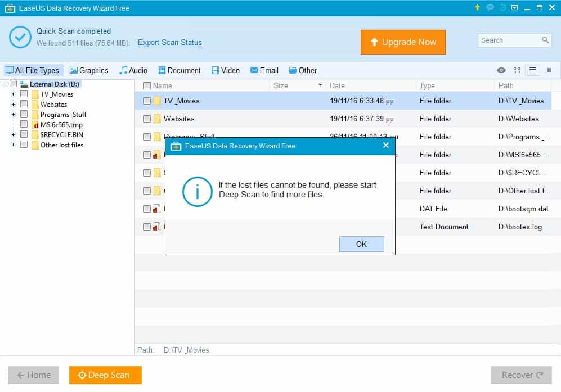Filter by Other tab

click(x=303, y=70)
